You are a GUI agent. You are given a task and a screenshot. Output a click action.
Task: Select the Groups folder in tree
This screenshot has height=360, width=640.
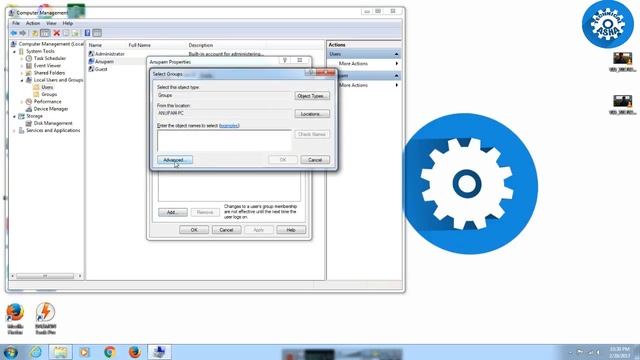tap(49, 94)
